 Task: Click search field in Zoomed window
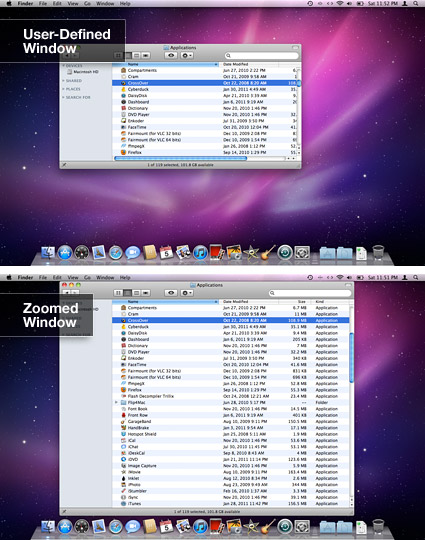[x=310, y=293]
